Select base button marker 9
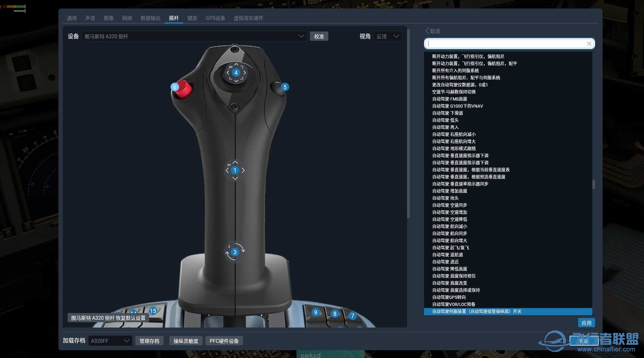Screen dimensions: 644x358 [x=316, y=312]
